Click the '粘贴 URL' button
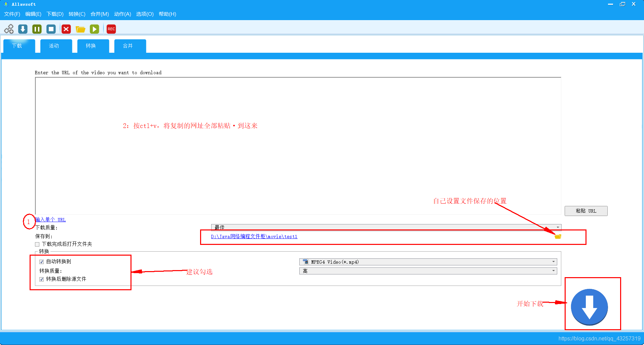The width and height of the screenshot is (644, 345). point(586,211)
